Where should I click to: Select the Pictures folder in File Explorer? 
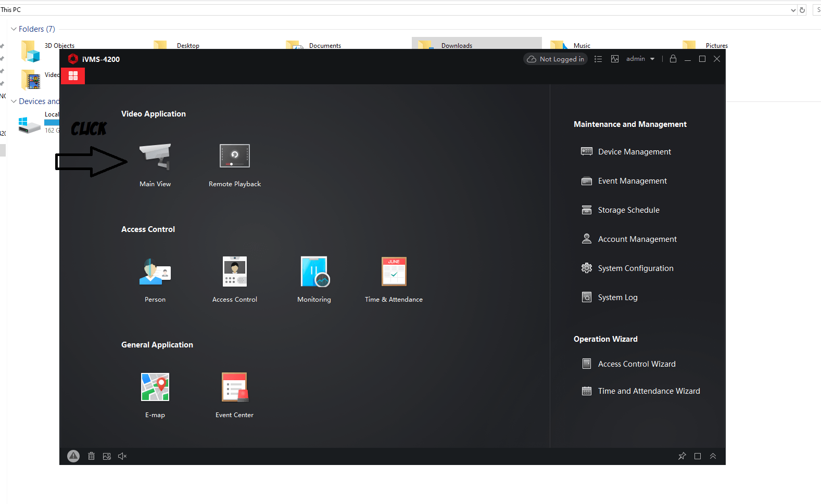[x=705, y=45]
